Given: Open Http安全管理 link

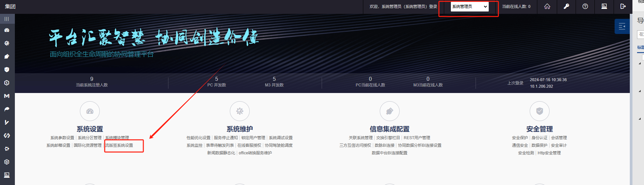Looking at the screenshot, I should pyautogui.click(x=549, y=153).
